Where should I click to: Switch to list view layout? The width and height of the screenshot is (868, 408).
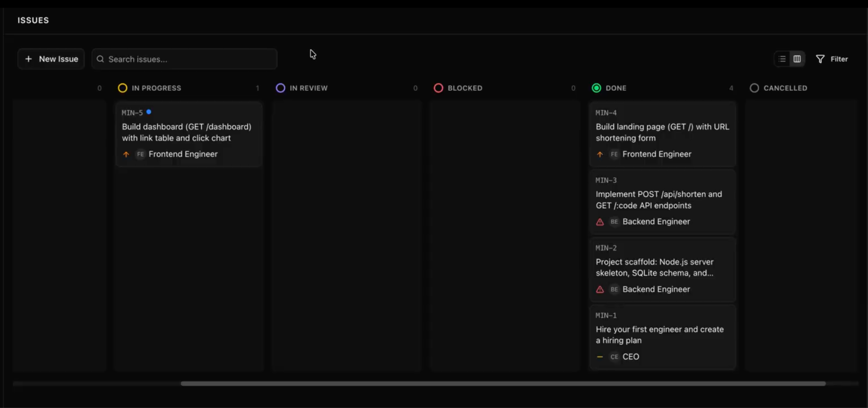click(782, 59)
